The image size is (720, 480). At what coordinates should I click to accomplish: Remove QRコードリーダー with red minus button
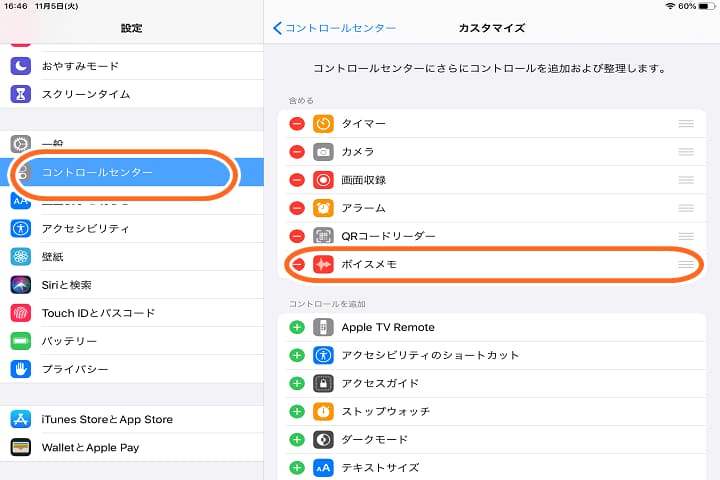coord(297,236)
